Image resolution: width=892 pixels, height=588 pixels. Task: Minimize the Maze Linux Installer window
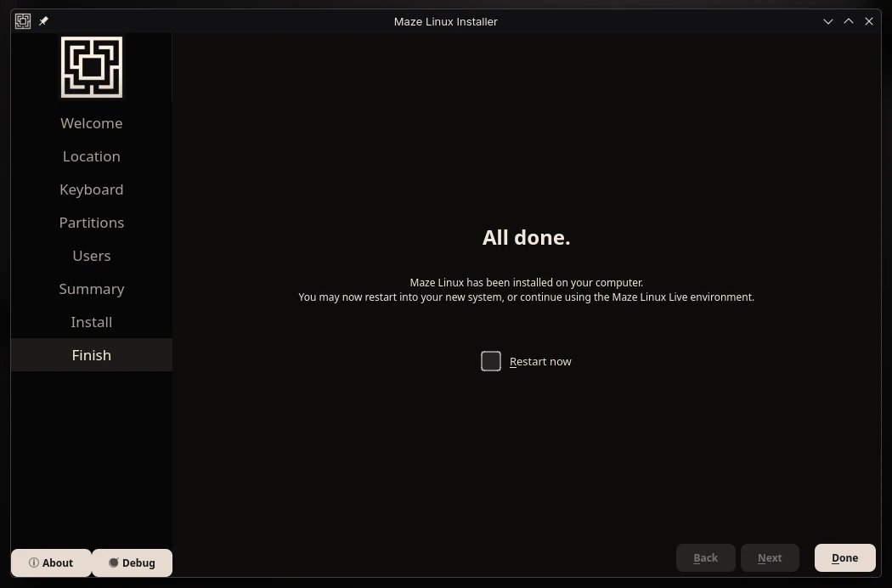click(828, 21)
